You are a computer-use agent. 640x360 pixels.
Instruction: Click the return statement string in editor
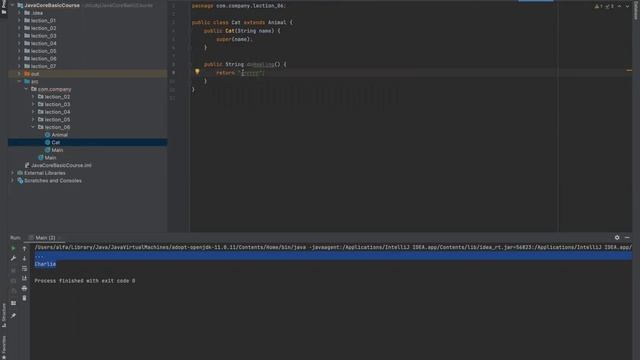point(252,73)
